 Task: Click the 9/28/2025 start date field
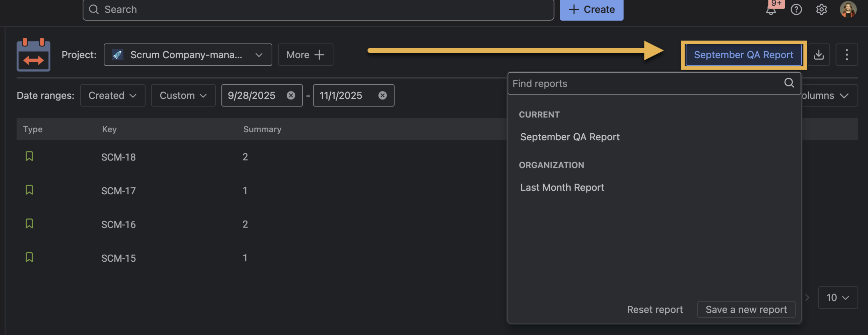click(262, 95)
